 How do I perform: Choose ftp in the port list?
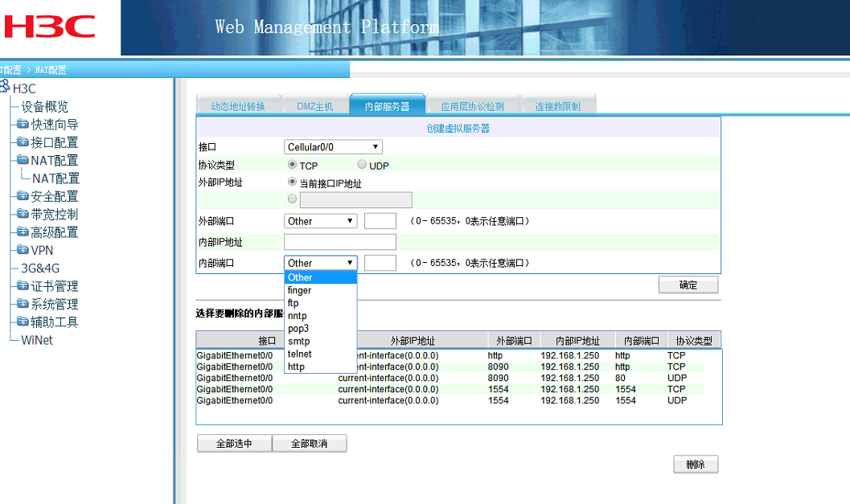coord(320,303)
